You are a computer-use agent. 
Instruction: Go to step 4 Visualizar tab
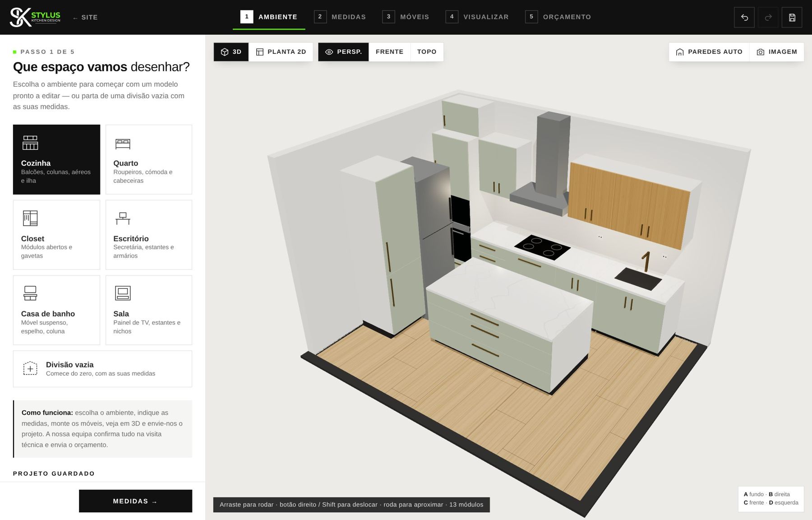pos(477,17)
